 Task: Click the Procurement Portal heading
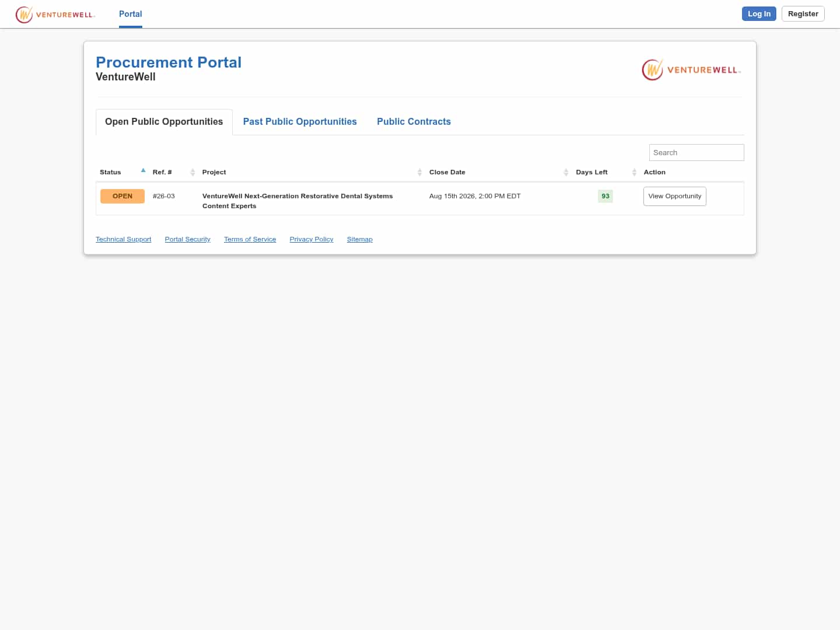pyautogui.click(x=169, y=62)
